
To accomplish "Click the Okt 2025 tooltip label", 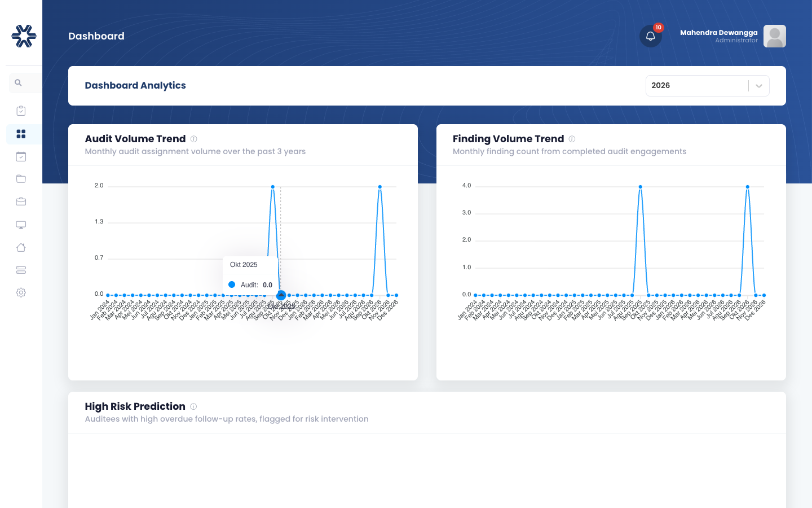I will (x=244, y=265).
